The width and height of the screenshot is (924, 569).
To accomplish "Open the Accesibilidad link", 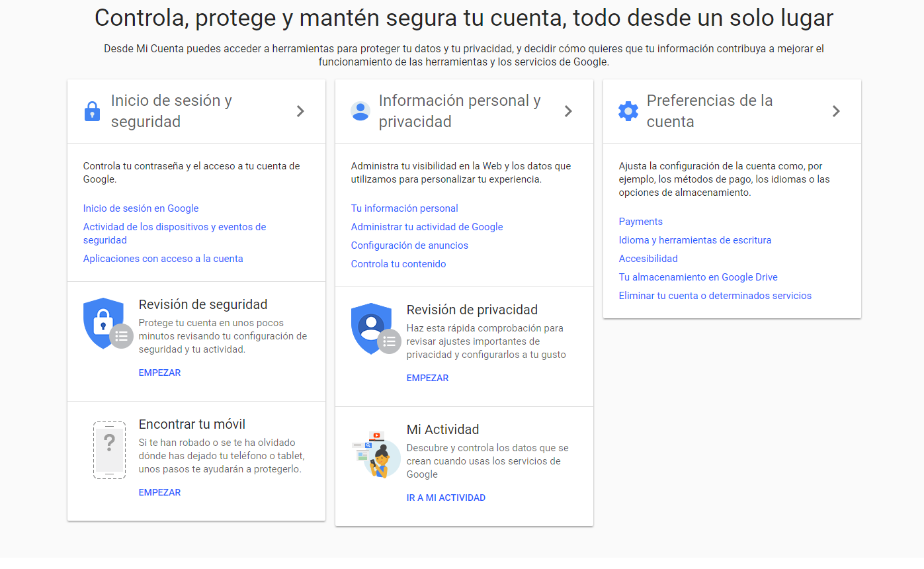I will [648, 259].
